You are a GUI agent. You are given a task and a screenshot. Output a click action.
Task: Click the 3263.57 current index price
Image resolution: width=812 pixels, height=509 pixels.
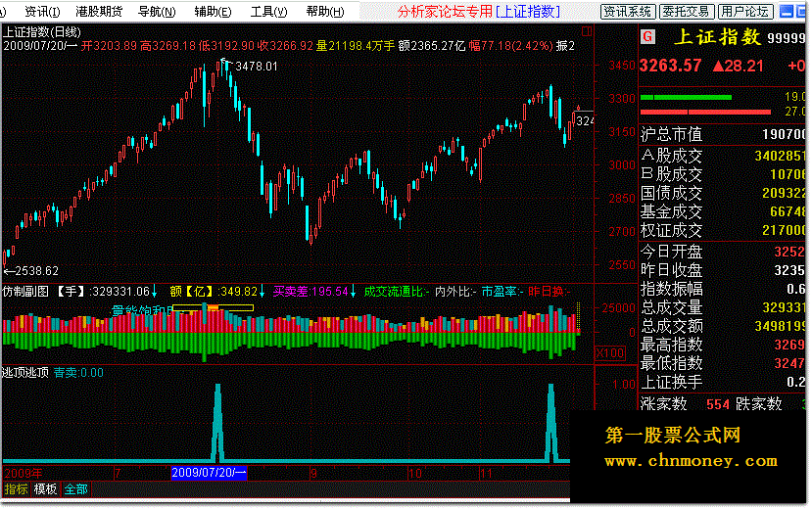point(671,66)
